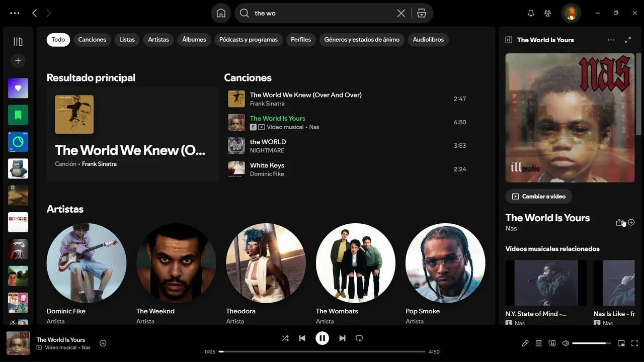Select Pódcasts y programas filter

tap(249, 40)
